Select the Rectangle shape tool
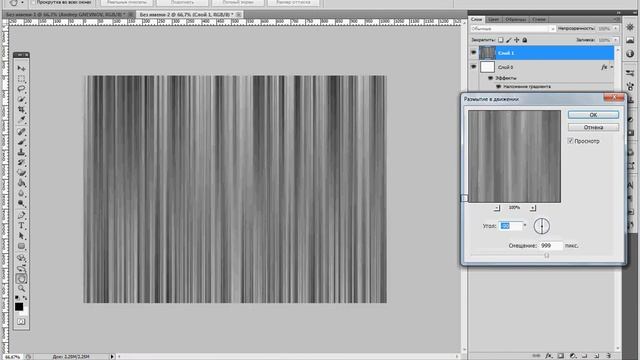Viewport: 640px width, 360px height. [x=21, y=246]
